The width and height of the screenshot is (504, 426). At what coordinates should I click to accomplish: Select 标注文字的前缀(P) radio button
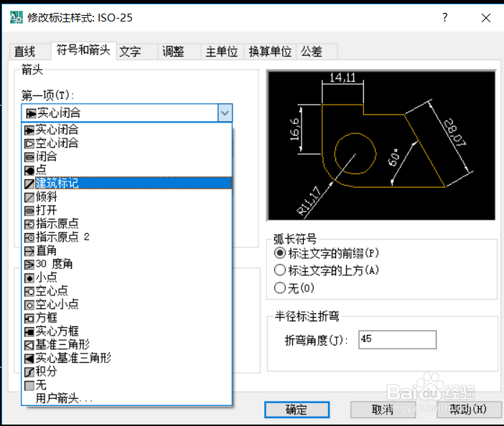[x=280, y=253]
